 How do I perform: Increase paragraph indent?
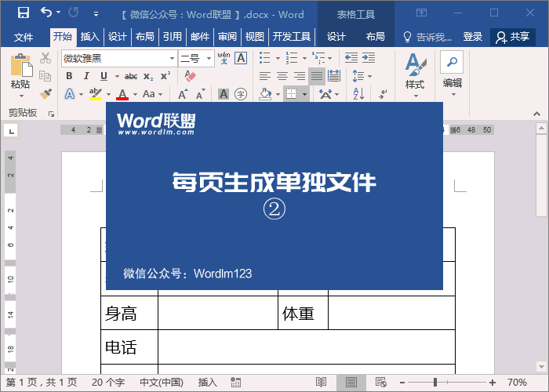pyautogui.click(x=369, y=57)
